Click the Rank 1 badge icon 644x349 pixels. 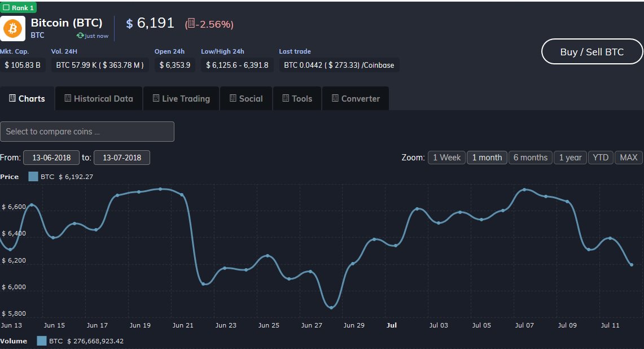(x=6, y=7)
